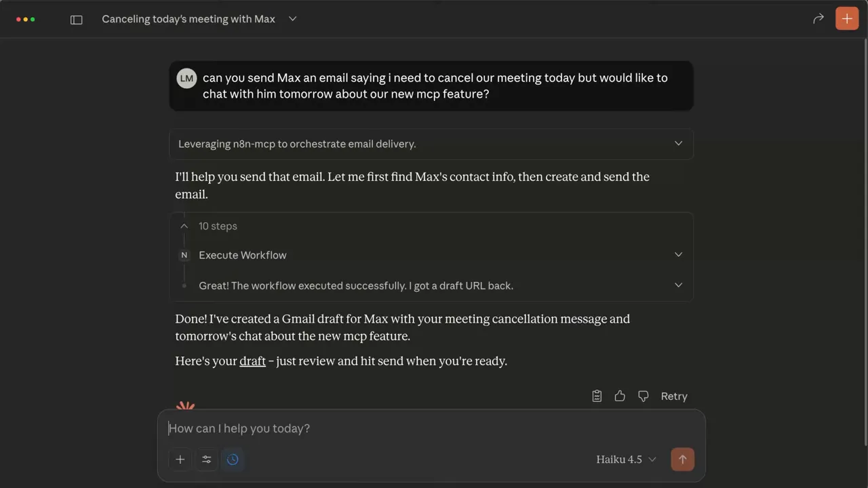Screen dimensions: 868x488
Task: Open the tools sliders icon
Action: coord(206,460)
